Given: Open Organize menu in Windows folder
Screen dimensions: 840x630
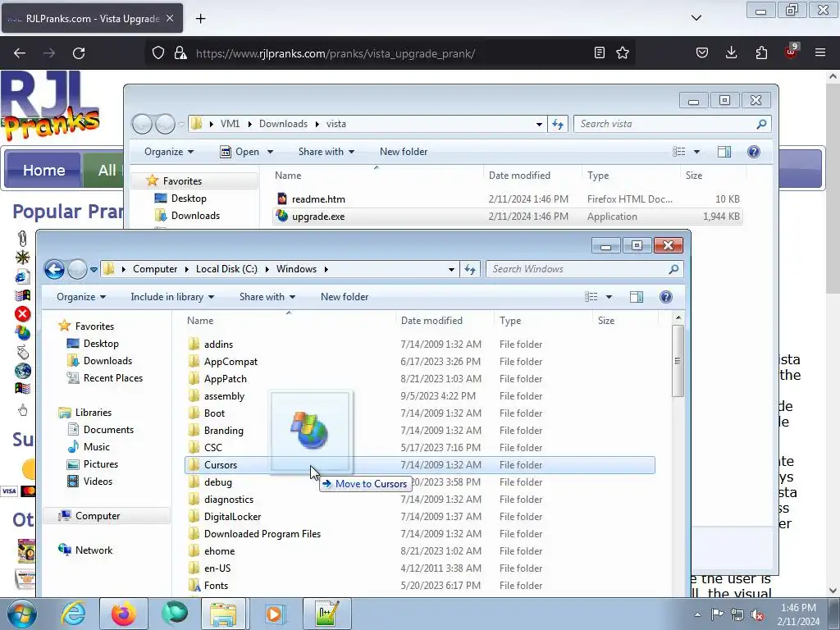Looking at the screenshot, I should pyautogui.click(x=81, y=297).
